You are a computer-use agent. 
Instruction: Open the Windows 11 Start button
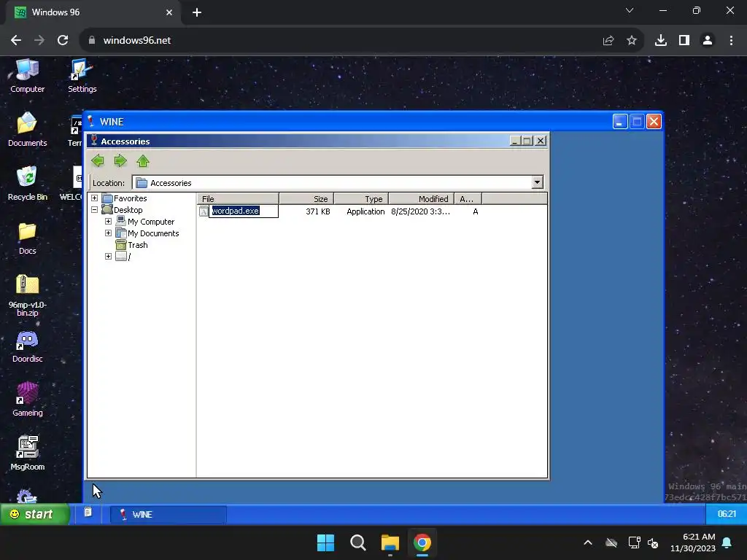tap(325, 542)
